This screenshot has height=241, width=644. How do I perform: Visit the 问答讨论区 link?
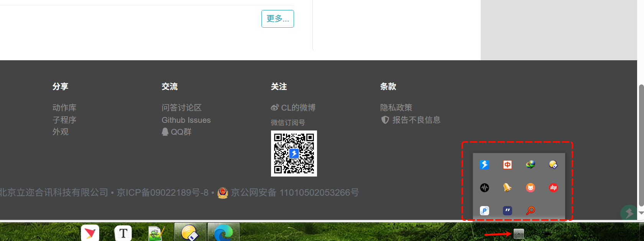(x=182, y=107)
